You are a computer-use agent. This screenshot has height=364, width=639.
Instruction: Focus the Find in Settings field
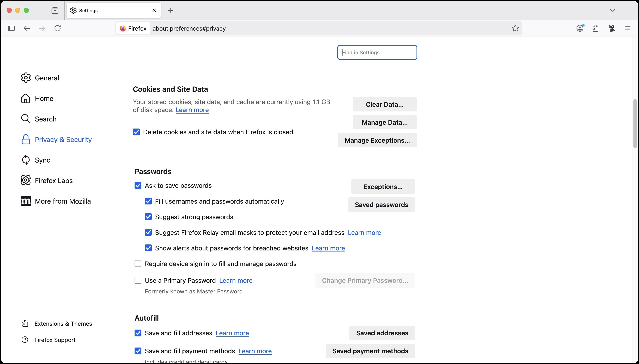pyautogui.click(x=377, y=52)
